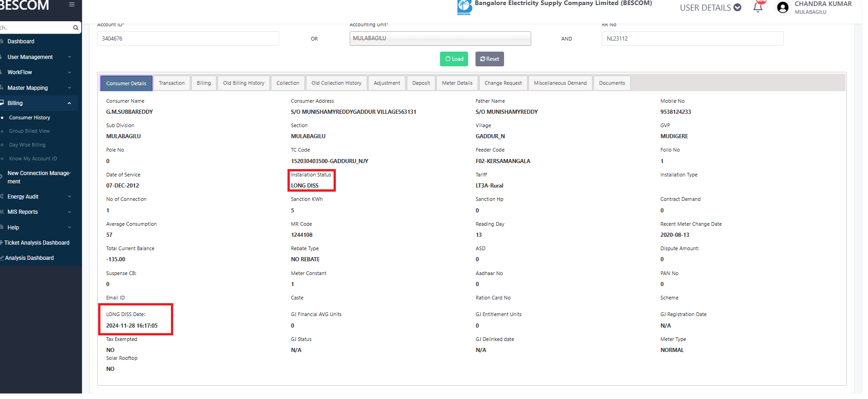The height and width of the screenshot is (399, 868).
Task: Expand the Master Mapping menu
Action: pos(39,88)
